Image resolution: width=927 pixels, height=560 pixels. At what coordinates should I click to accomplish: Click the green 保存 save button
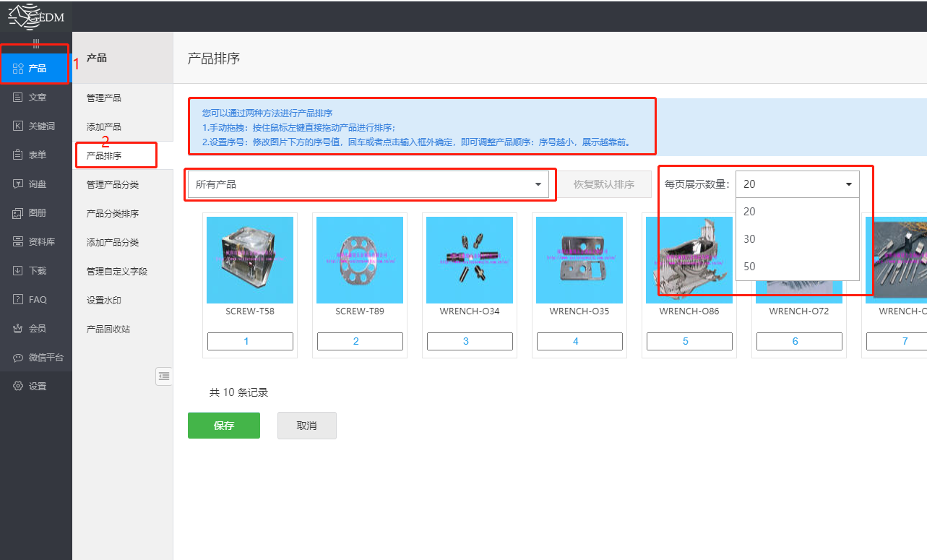point(224,425)
